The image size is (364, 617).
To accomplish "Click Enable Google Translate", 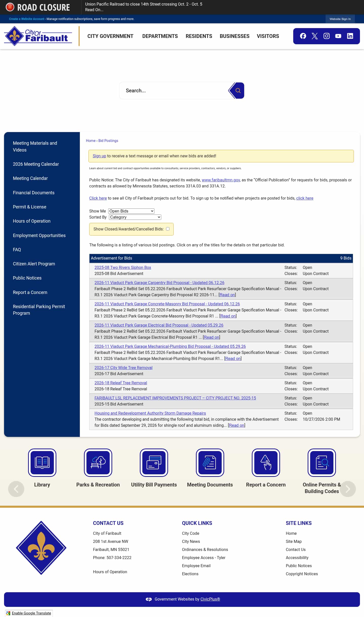I will point(31,613).
